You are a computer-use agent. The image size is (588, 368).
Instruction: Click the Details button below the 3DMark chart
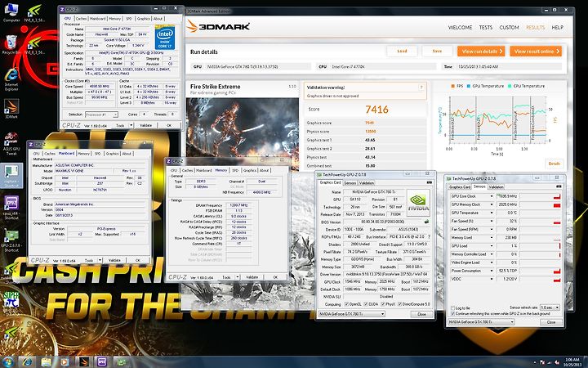555,164
